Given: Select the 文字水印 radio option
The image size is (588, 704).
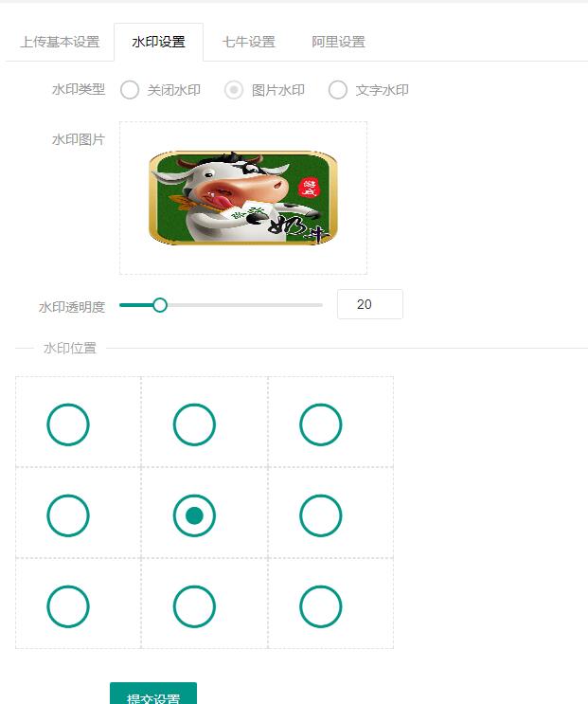Looking at the screenshot, I should coord(338,90).
